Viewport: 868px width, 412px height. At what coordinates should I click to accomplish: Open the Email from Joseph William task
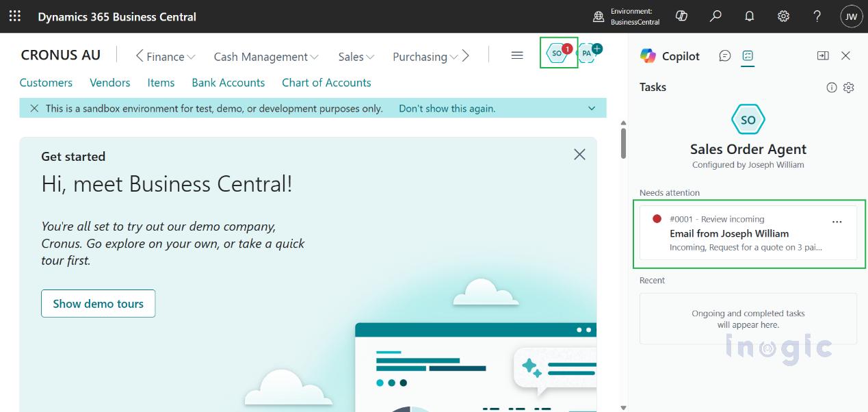729,233
